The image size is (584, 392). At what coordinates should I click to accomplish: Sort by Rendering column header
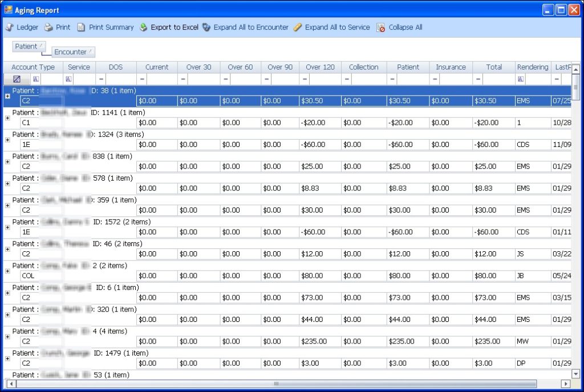click(533, 67)
